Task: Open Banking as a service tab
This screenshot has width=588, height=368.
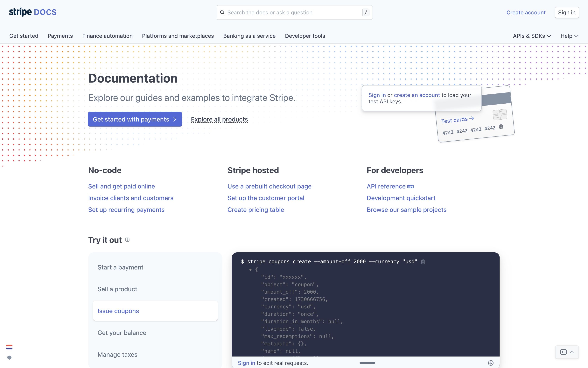Action: click(x=249, y=36)
